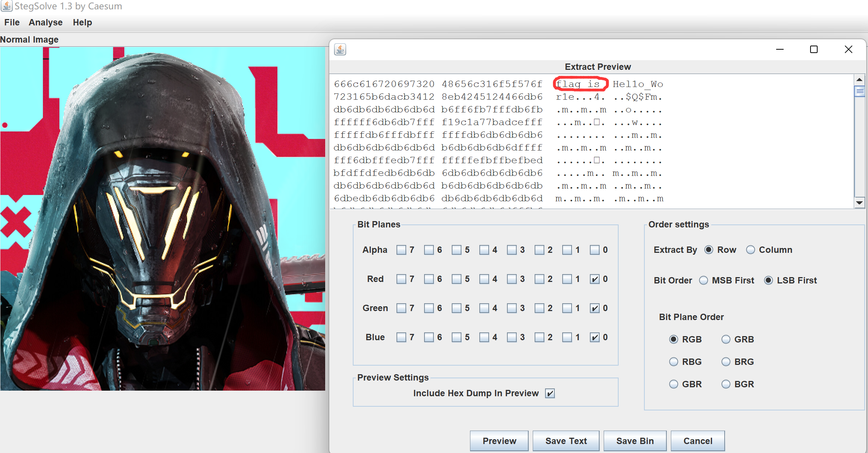
Task: Open the Help menu
Action: [x=82, y=22]
